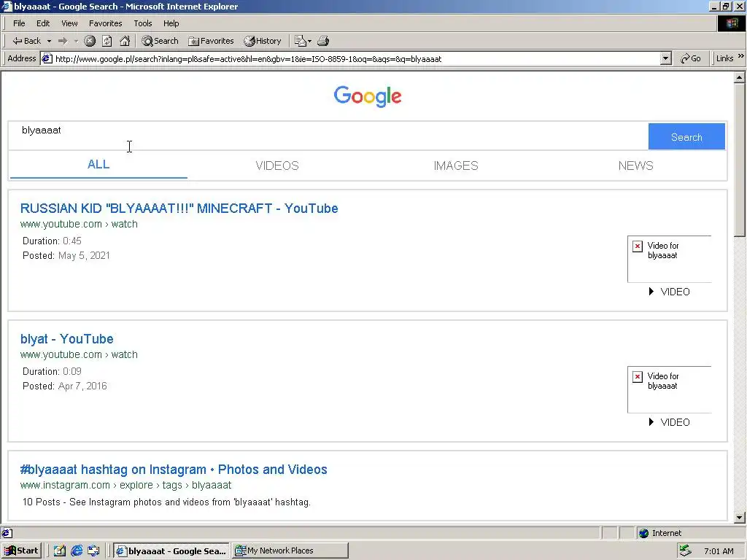This screenshot has width=747, height=560.
Task: Expand the Links toolbar chevron
Action: (741, 56)
